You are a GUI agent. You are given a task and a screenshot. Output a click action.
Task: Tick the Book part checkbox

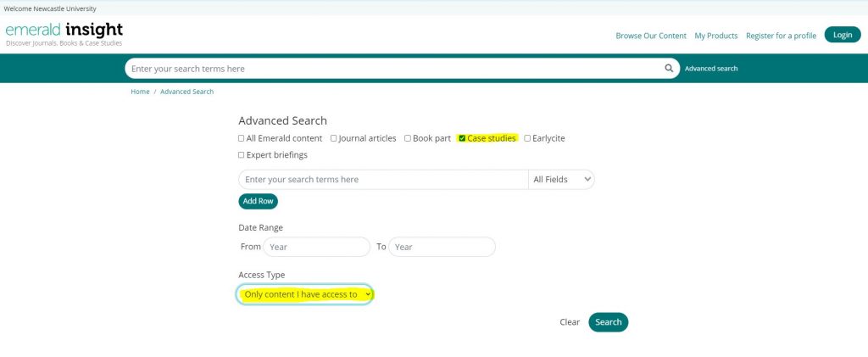(x=408, y=138)
